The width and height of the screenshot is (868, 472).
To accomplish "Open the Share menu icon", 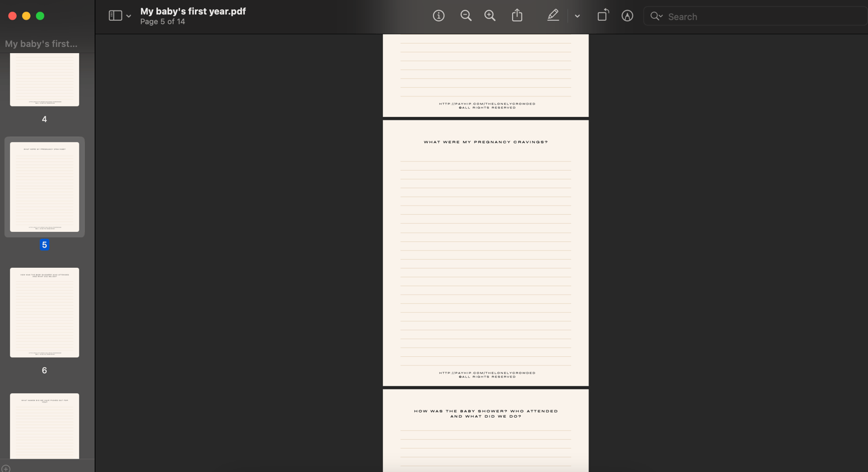I will point(517,15).
